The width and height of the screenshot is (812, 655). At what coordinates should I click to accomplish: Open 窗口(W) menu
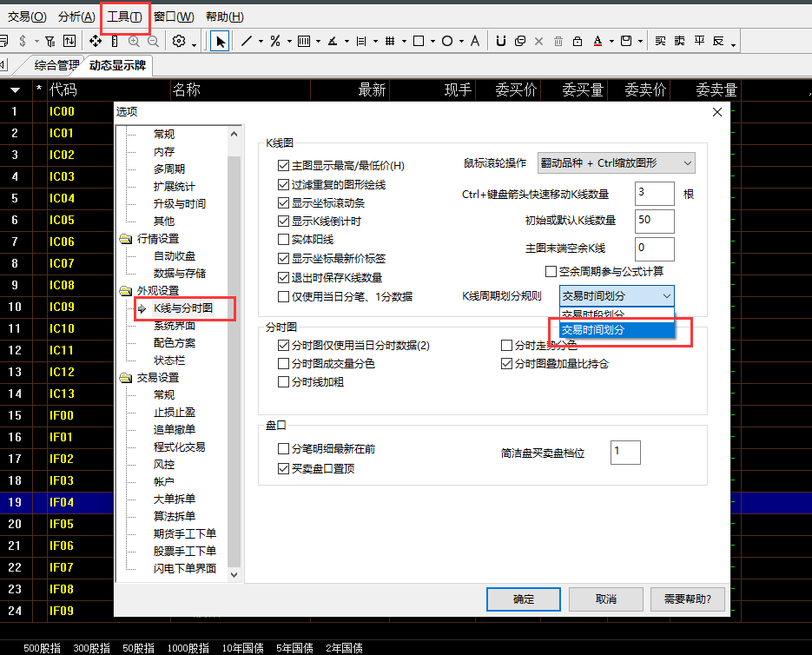(174, 17)
